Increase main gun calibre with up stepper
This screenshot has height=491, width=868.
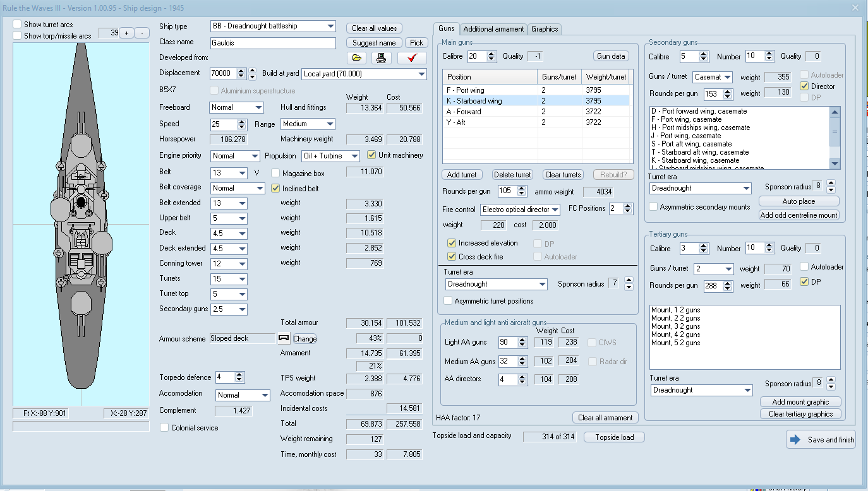click(x=492, y=53)
